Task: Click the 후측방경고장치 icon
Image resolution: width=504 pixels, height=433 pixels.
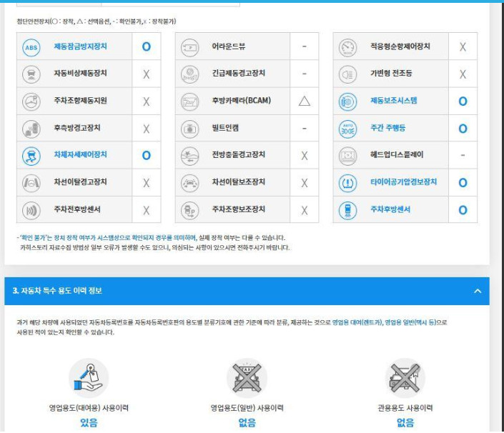Action: tap(31, 129)
